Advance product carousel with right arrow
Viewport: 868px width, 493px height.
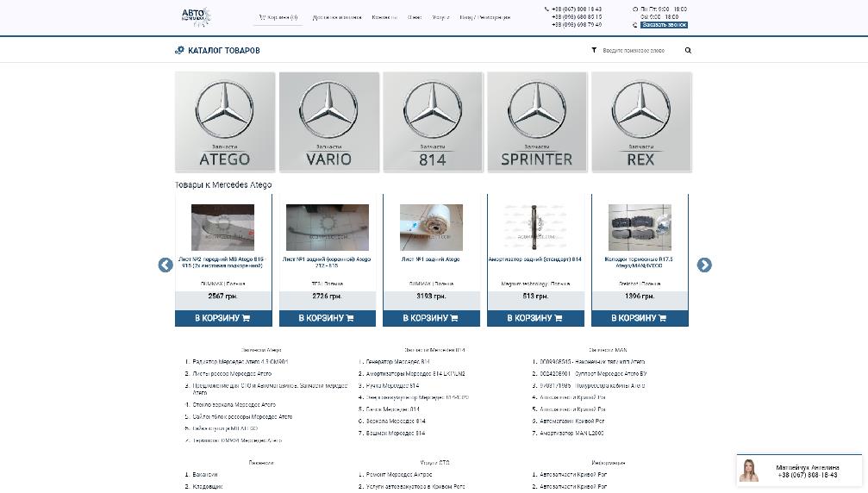click(704, 265)
